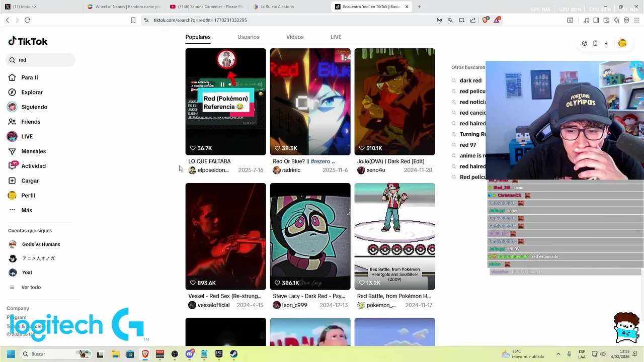
Task: Open the JoJo Dark Red edit video
Action: click(394, 102)
